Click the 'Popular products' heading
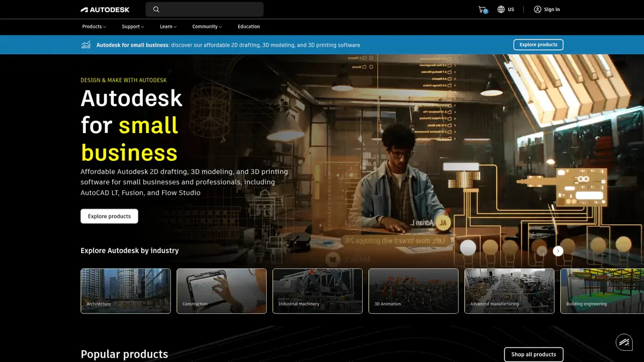The image size is (644, 362). tap(124, 354)
